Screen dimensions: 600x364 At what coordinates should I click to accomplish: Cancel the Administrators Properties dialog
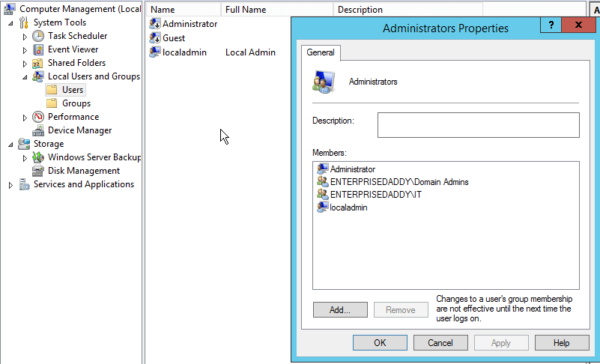[440, 343]
